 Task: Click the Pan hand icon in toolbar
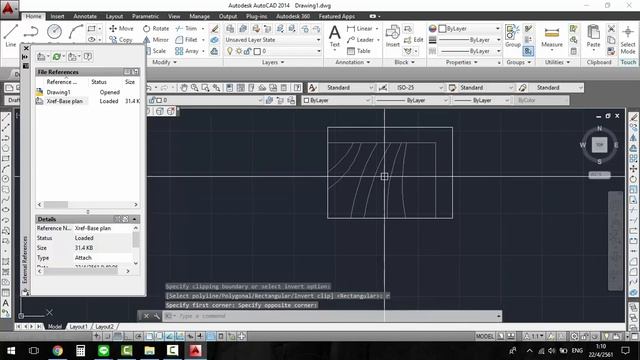pyautogui.click(x=184, y=88)
